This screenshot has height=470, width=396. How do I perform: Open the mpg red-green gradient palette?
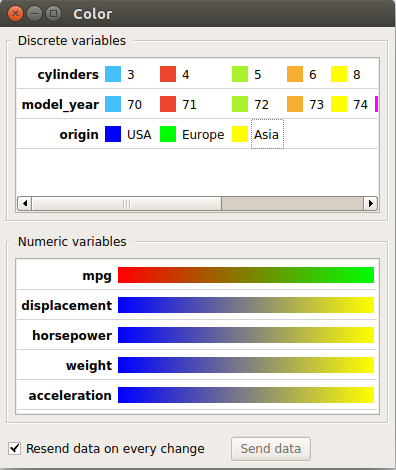(x=246, y=275)
